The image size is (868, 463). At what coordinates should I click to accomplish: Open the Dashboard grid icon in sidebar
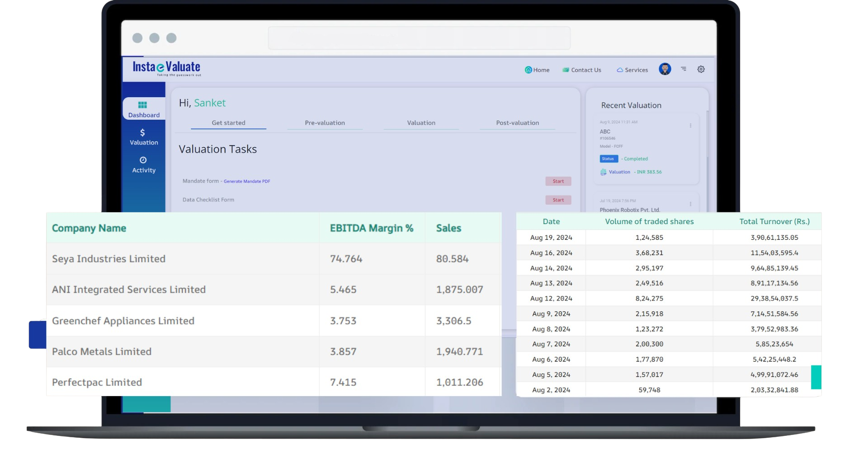[142, 105]
